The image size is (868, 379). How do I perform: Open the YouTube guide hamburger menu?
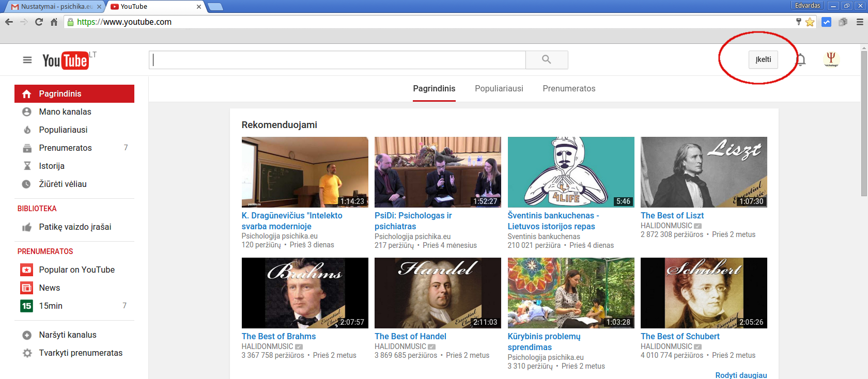tap(27, 60)
